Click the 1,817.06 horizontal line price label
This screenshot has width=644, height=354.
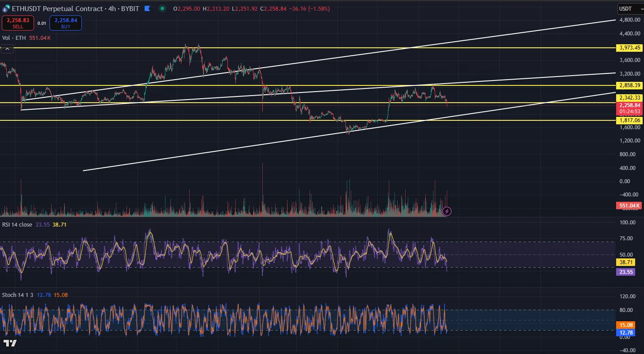[629, 120]
